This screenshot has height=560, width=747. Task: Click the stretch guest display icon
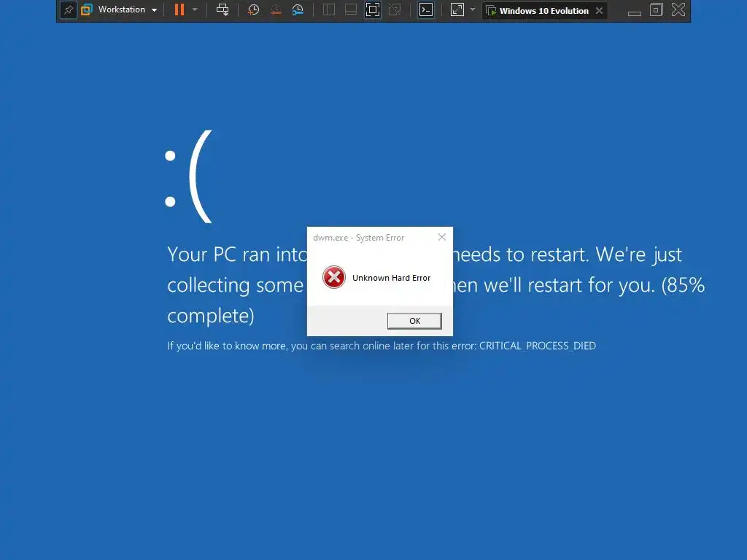[x=457, y=10]
